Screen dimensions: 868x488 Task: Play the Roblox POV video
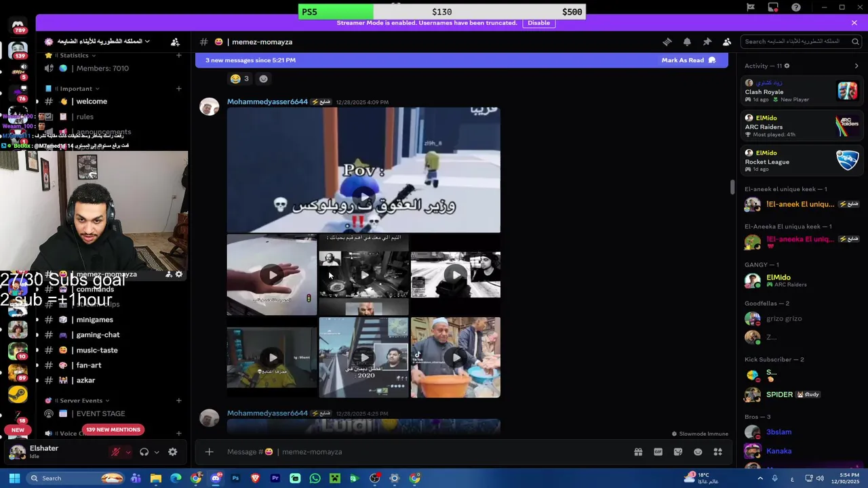point(363,196)
